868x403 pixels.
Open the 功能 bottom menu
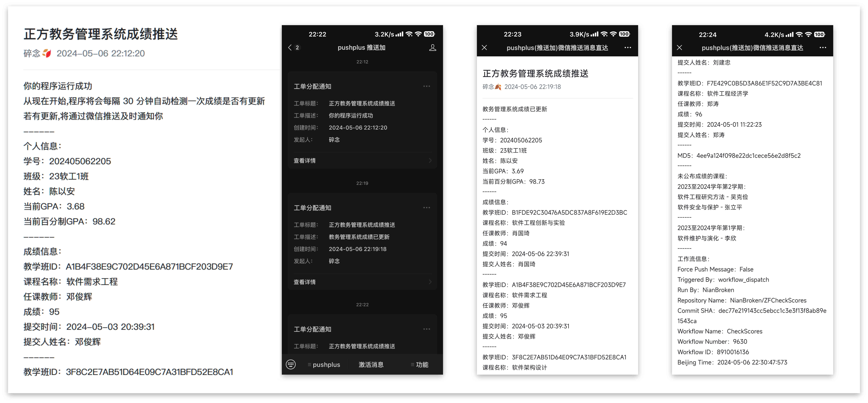coord(420,365)
